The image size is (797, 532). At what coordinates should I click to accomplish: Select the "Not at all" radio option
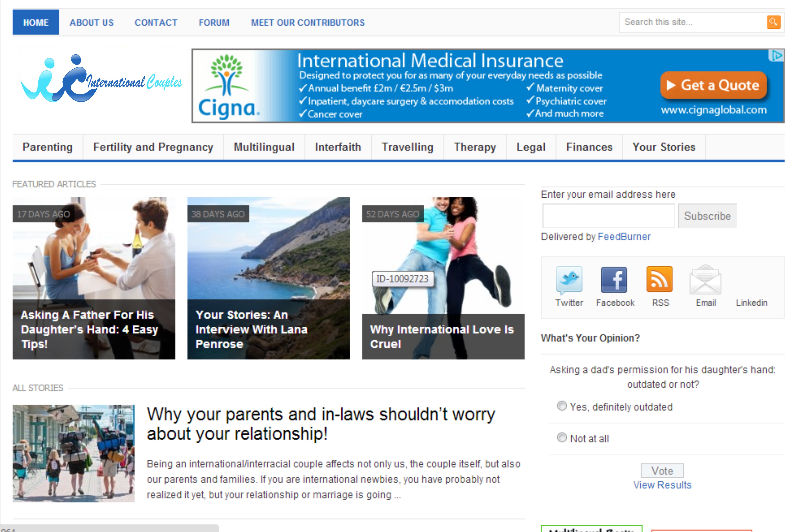coord(562,438)
